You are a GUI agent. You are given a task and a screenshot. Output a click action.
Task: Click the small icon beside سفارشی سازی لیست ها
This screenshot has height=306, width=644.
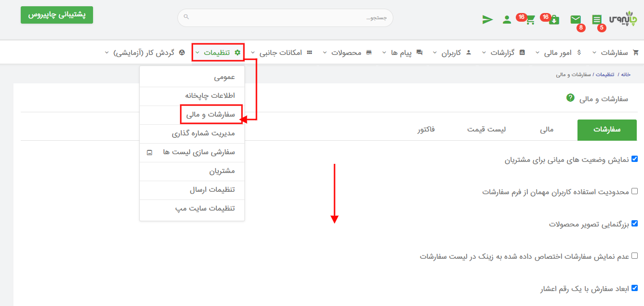click(149, 152)
